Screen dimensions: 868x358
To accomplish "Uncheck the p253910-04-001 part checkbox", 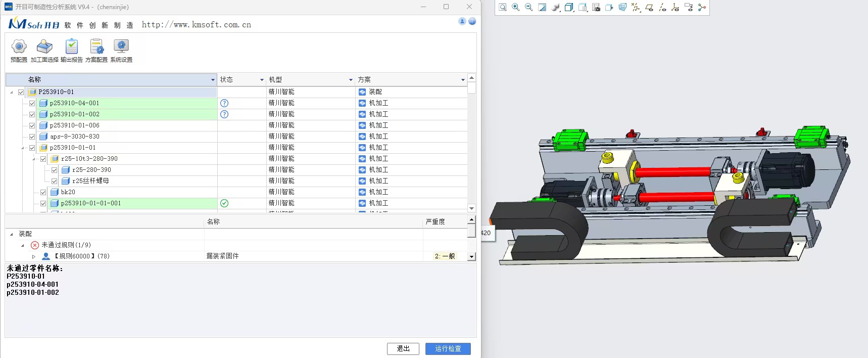I will 32,103.
